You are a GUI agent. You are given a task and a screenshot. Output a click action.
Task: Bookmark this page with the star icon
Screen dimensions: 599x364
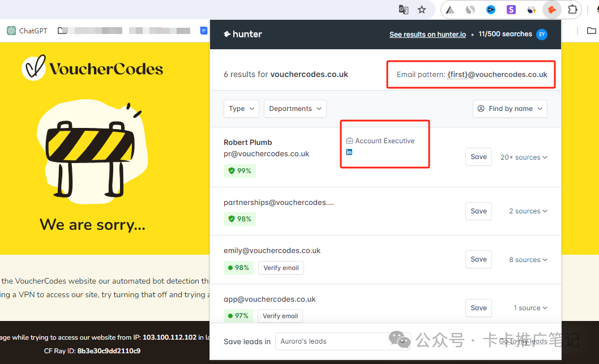[422, 10]
